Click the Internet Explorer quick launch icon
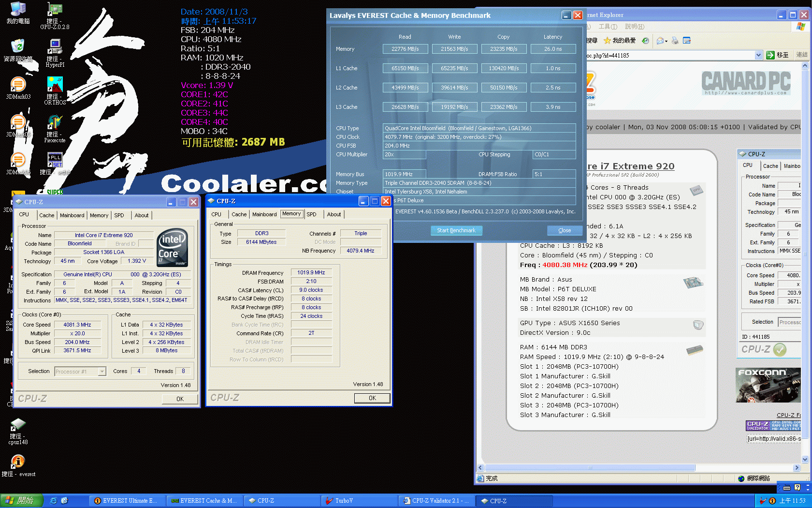812x508 pixels. (54, 501)
